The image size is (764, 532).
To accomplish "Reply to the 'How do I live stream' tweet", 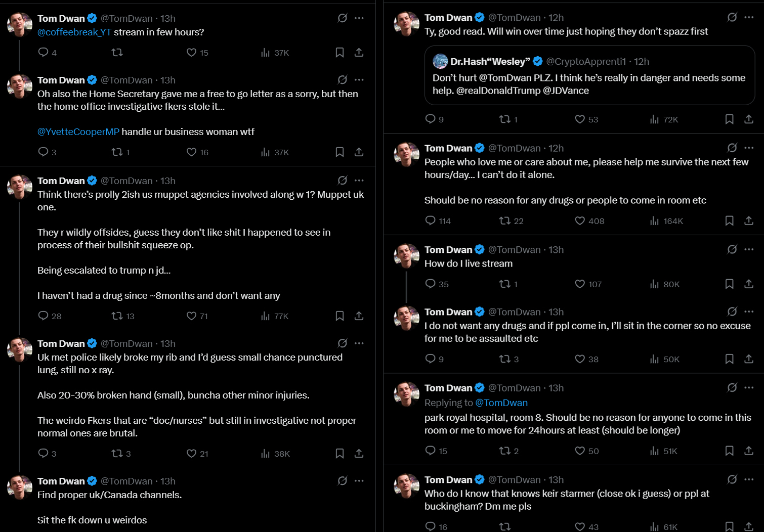I will point(431,284).
